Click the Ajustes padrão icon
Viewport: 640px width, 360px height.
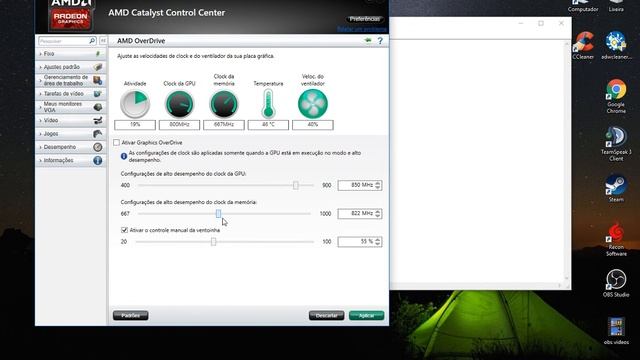tap(98, 67)
